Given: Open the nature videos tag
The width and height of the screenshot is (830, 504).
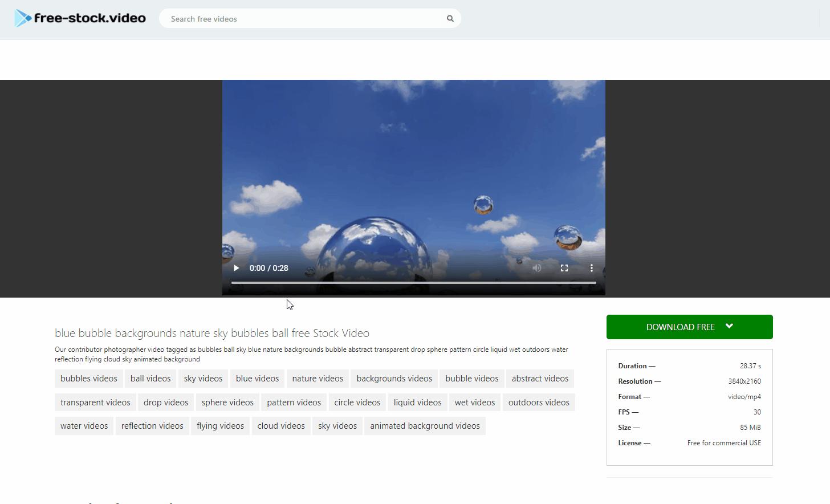Looking at the screenshot, I should [318, 379].
